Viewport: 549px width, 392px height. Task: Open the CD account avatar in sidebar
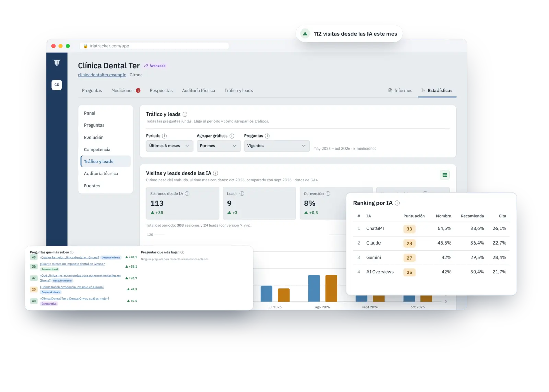[x=57, y=85]
